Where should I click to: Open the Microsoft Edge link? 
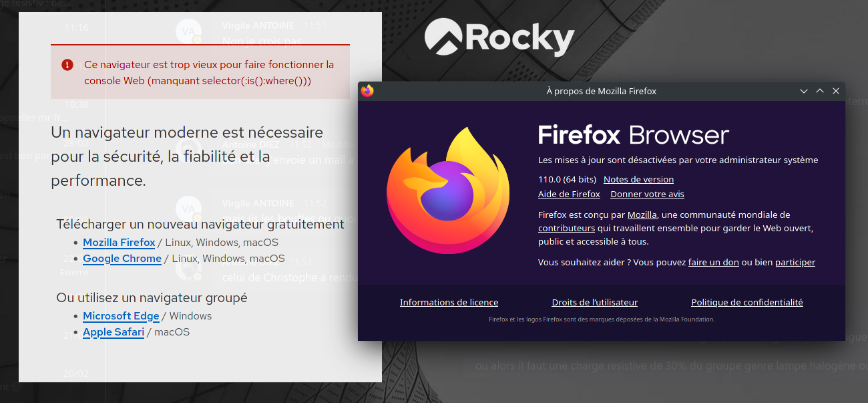(121, 316)
